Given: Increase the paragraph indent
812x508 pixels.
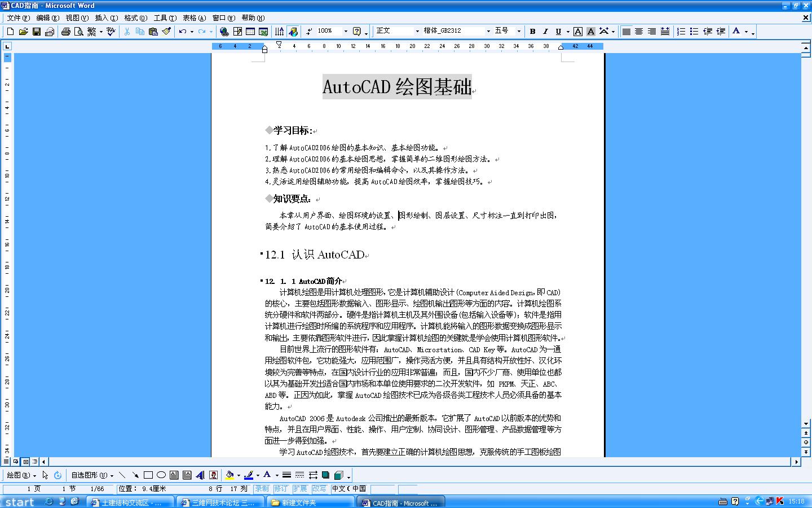Looking at the screenshot, I should [x=721, y=32].
